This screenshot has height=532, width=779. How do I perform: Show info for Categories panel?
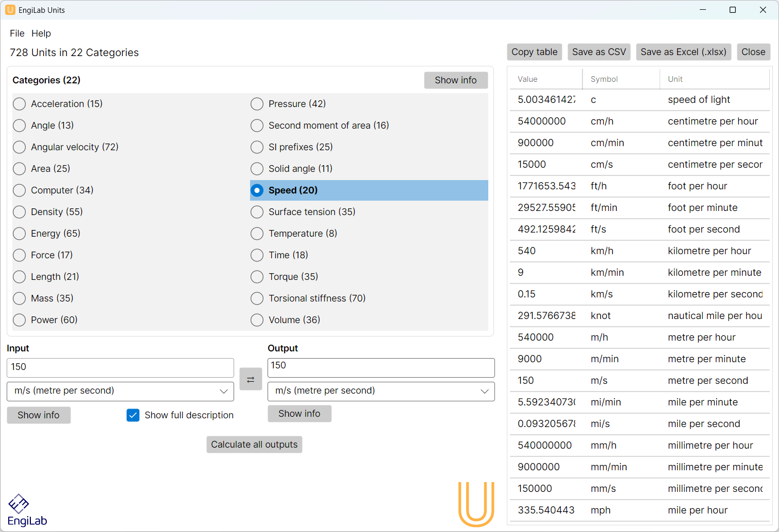pos(455,80)
